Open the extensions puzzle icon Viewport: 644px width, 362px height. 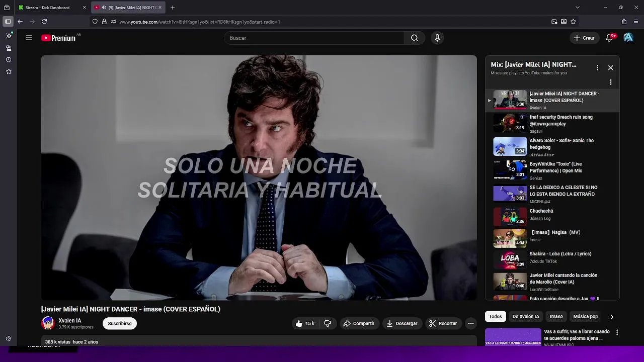pos(624,22)
